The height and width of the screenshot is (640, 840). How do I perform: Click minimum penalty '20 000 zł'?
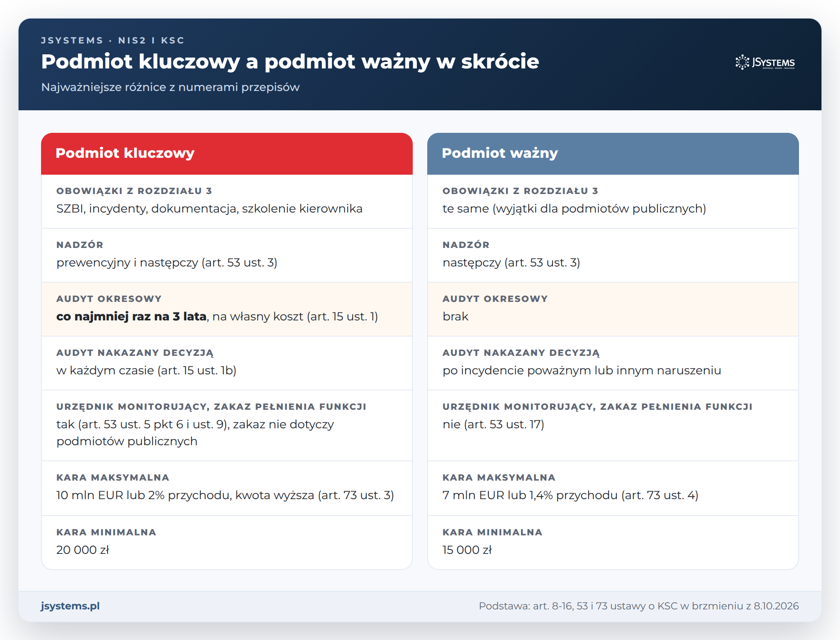click(82, 550)
